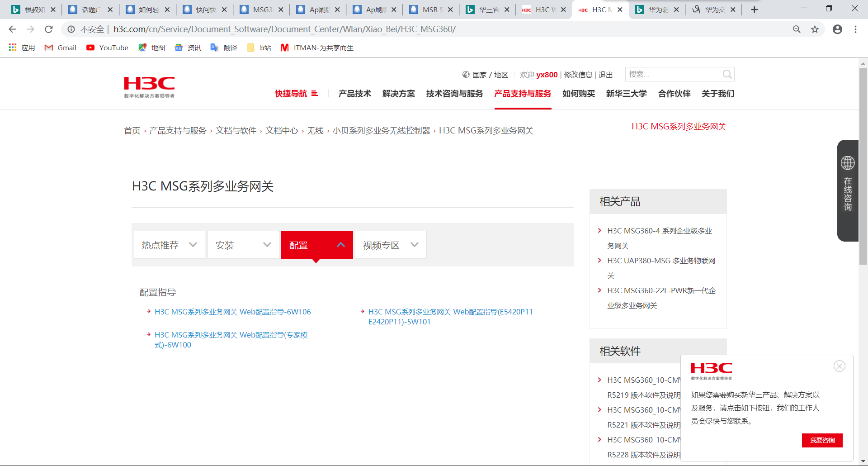Open the 快捷导航 quick navigation menu
The height and width of the screenshot is (466, 868).
coord(296,94)
